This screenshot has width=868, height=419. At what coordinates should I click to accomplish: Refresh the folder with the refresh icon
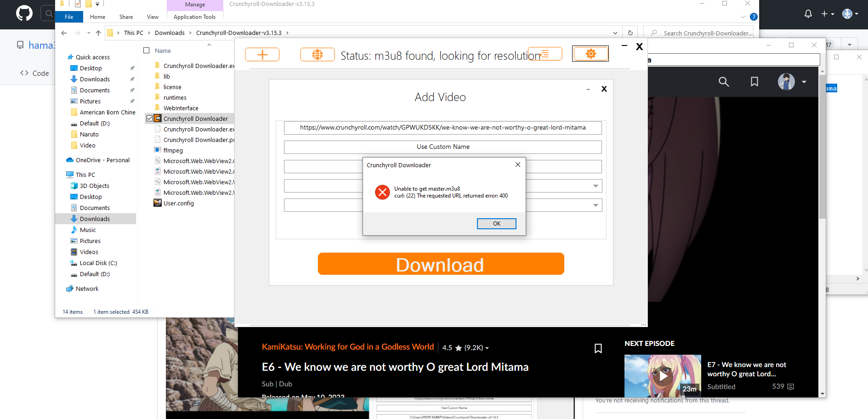pos(630,33)
